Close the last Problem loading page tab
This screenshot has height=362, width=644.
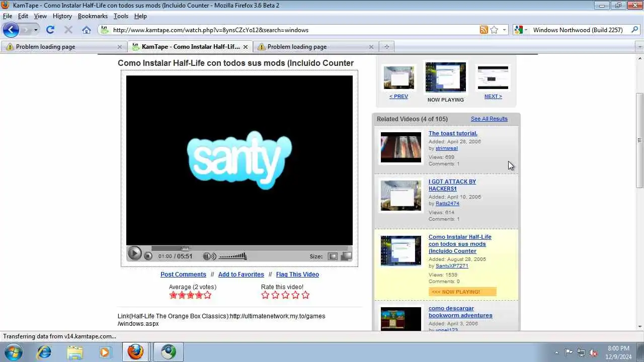371,47
